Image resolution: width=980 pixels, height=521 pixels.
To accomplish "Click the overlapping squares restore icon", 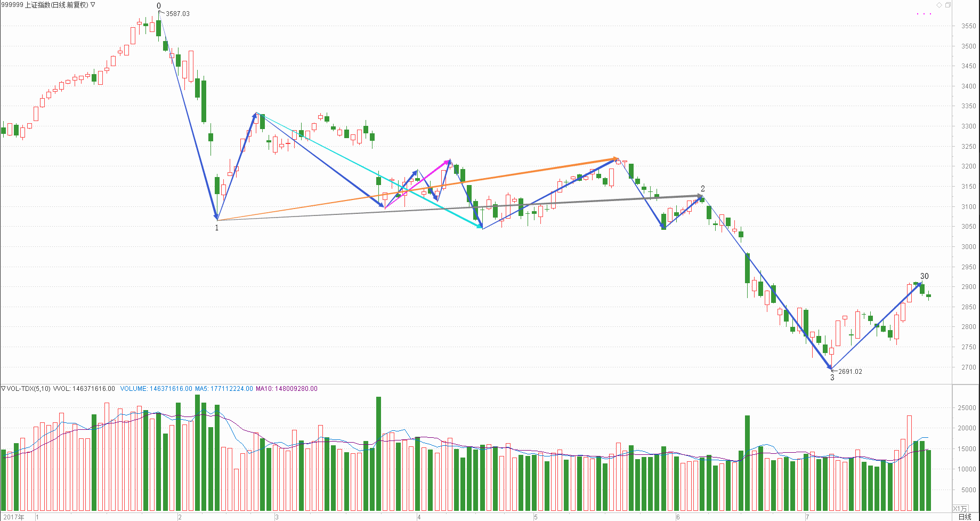I will (948, 5).
